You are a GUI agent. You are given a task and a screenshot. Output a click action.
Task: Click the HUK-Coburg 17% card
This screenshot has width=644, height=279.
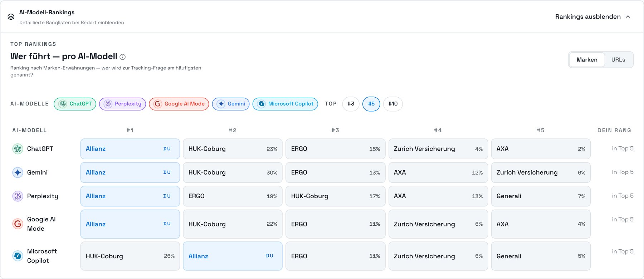336,196
